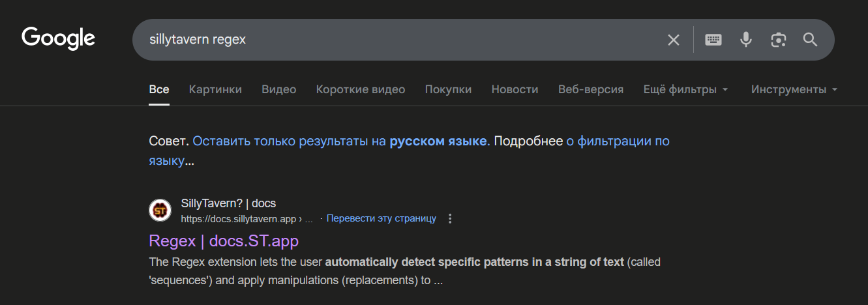Screen dimensions: 868x305
Task: Open the three-dot menu beside the result
Action: pos(449,218)
